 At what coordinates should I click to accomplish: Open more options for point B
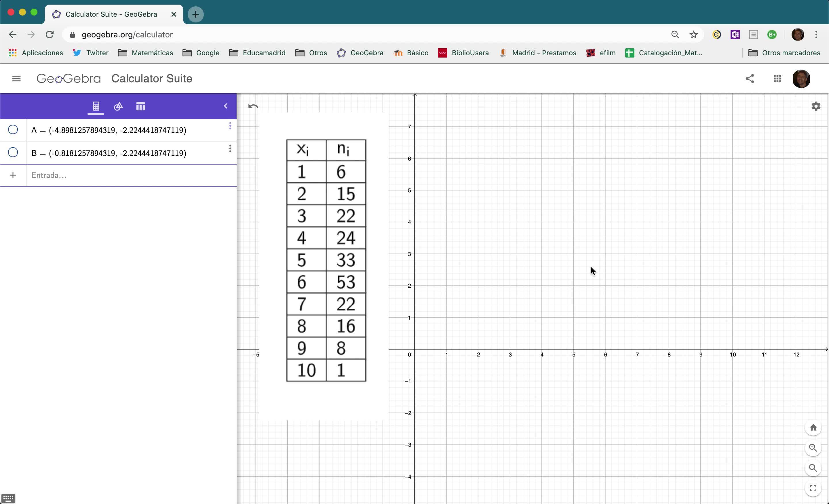[230, 149]
